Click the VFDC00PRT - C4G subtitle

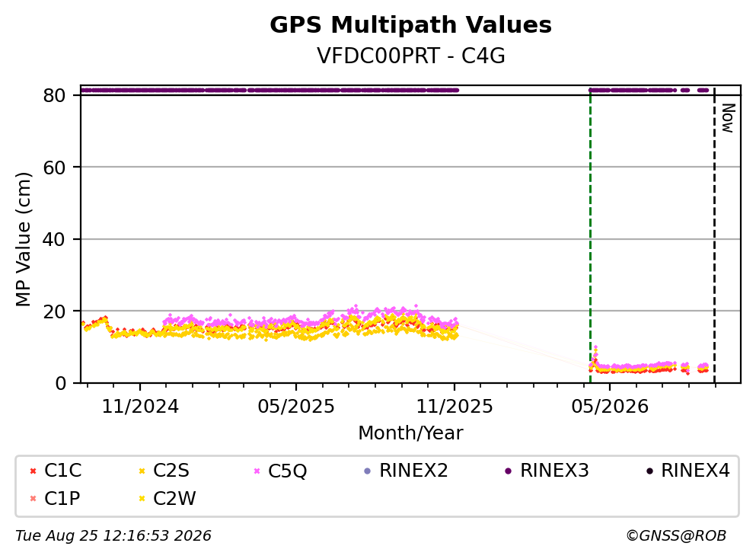pos(411,56)
